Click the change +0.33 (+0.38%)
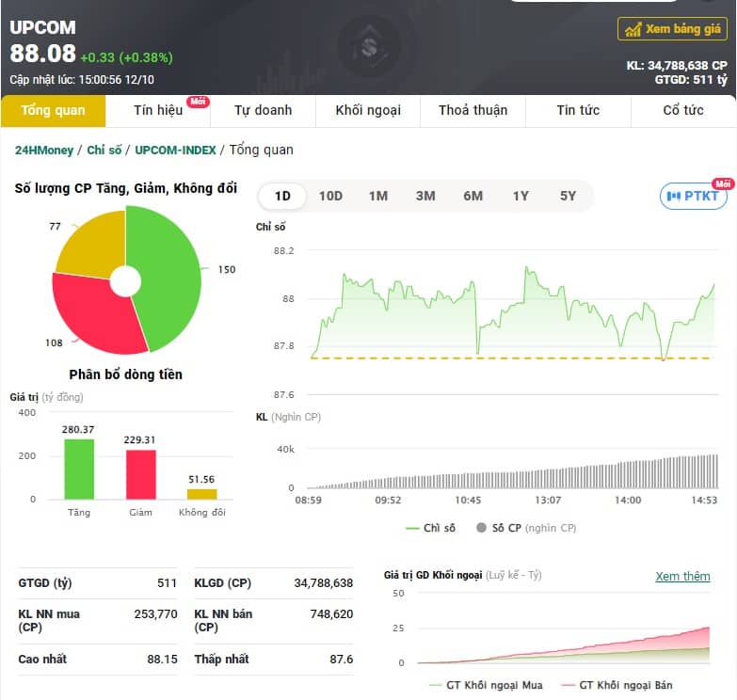The image size is (737, 700). 126,57
